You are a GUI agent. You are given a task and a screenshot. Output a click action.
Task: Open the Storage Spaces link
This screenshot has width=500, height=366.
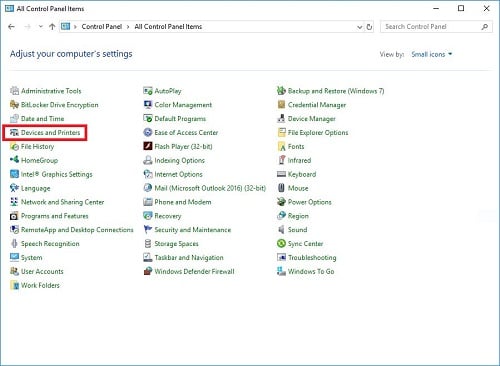click(x=176, y=244)
